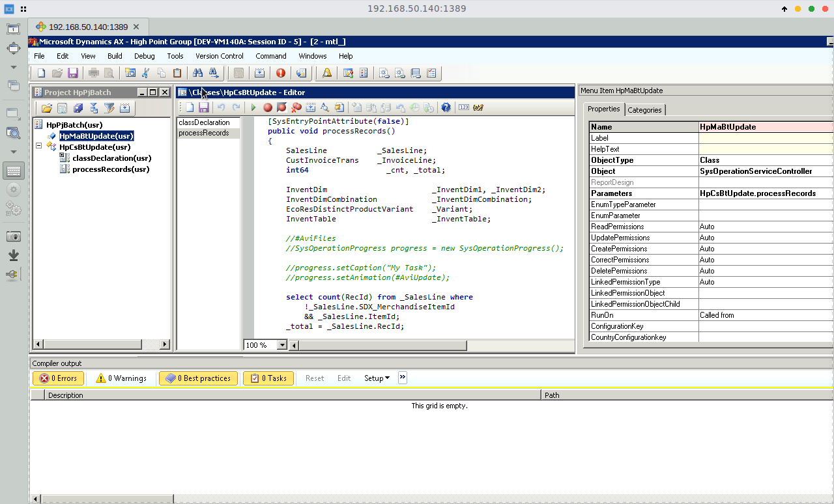Open the Setup dropdown in compiler output
Screen dimensions: 834x504
[377, 378]
